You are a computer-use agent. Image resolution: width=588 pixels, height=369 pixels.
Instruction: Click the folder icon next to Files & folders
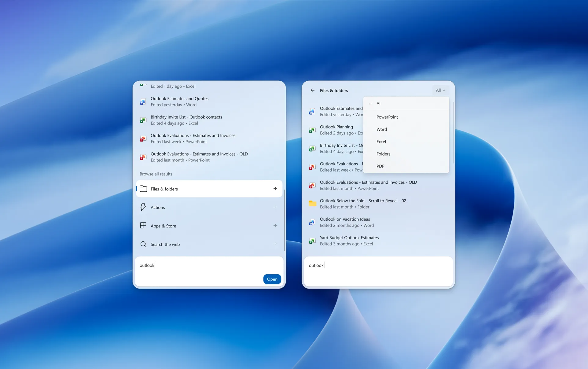[x=143, y=189]
